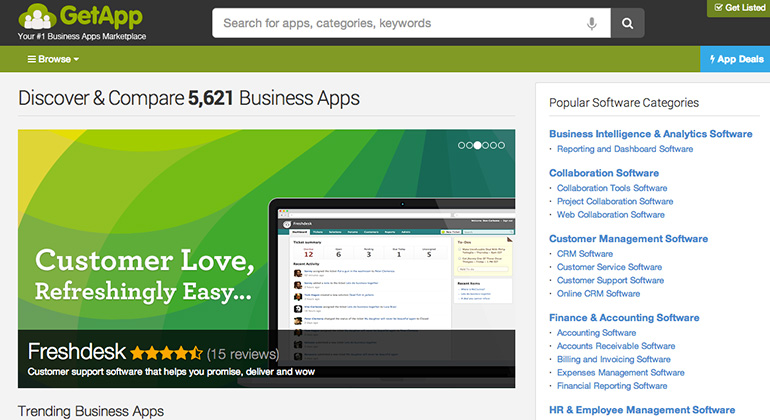Select the first carousel dot
The height and width of the screenshot is (420, 770).
pyautogui.click(x=462, y=145)
